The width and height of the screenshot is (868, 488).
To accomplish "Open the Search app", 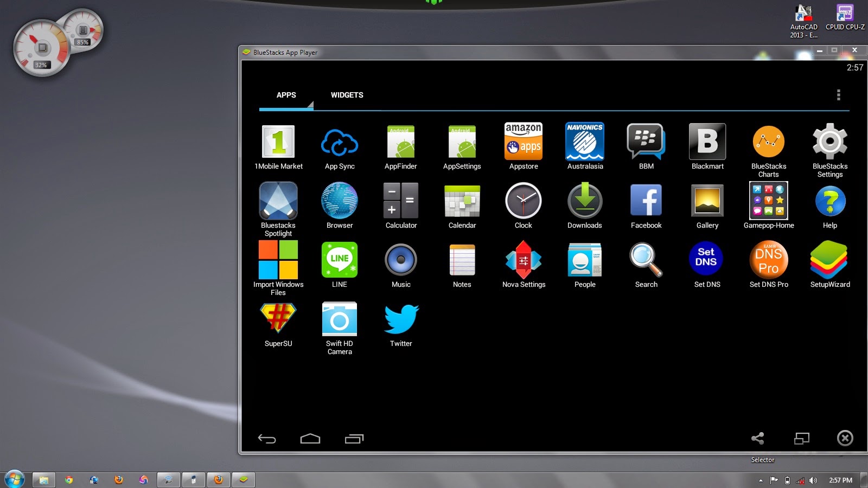I will pos(646,260).
